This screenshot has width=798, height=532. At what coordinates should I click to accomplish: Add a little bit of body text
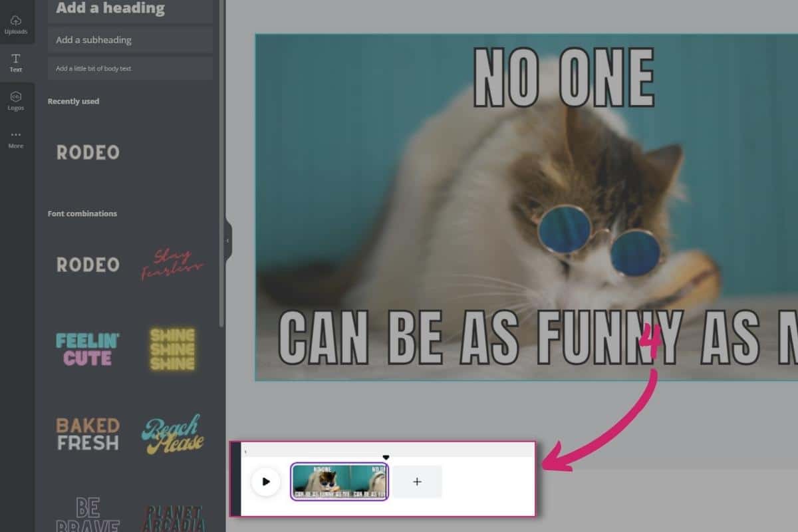[130, 68]
